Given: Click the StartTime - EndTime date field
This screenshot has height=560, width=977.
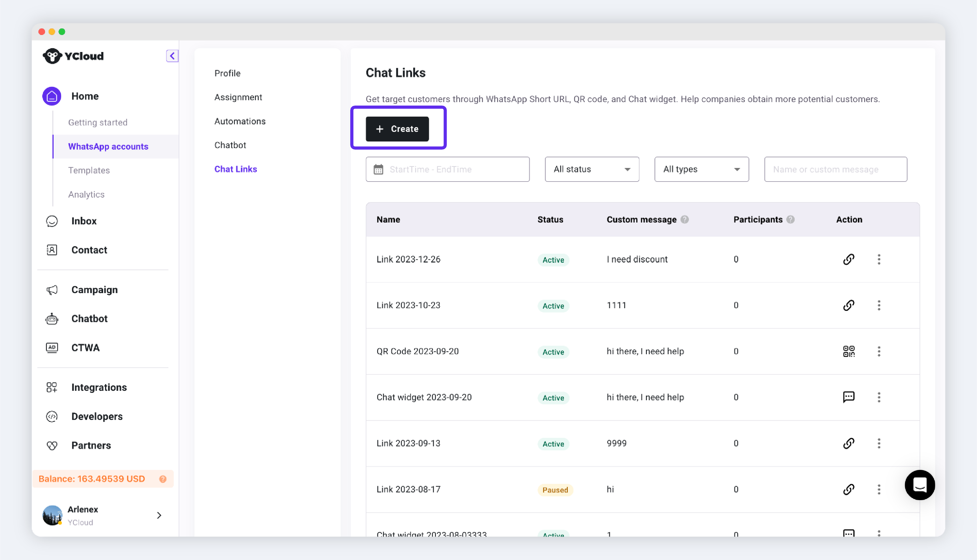Looking at the screenshot, I should (447, 169).
